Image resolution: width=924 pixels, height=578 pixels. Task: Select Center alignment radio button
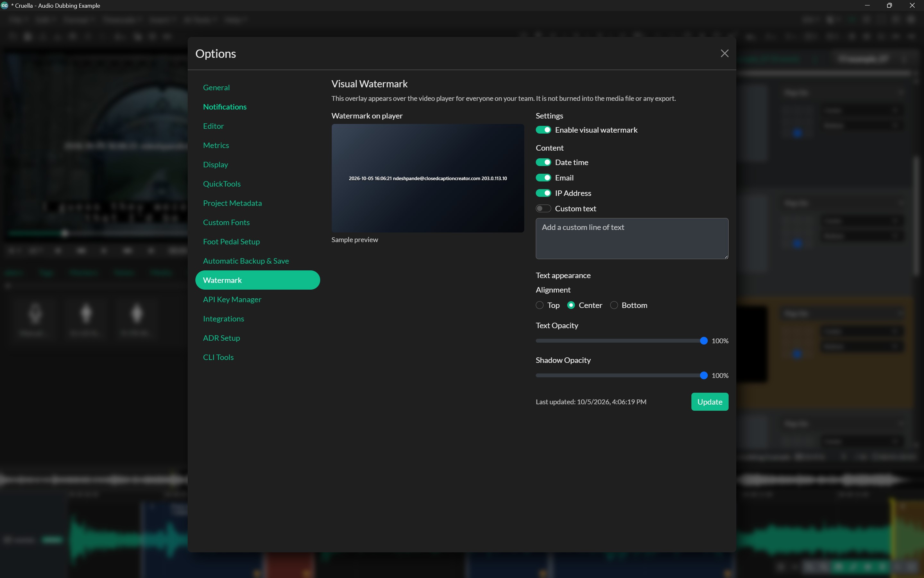click(x=571, y=305)
